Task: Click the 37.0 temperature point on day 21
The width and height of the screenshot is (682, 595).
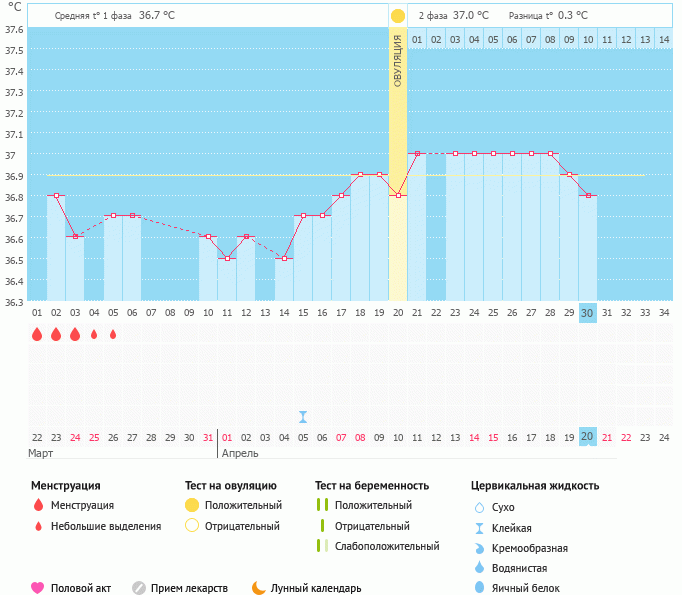Action: pyautogui.click(x=417, y=153)
